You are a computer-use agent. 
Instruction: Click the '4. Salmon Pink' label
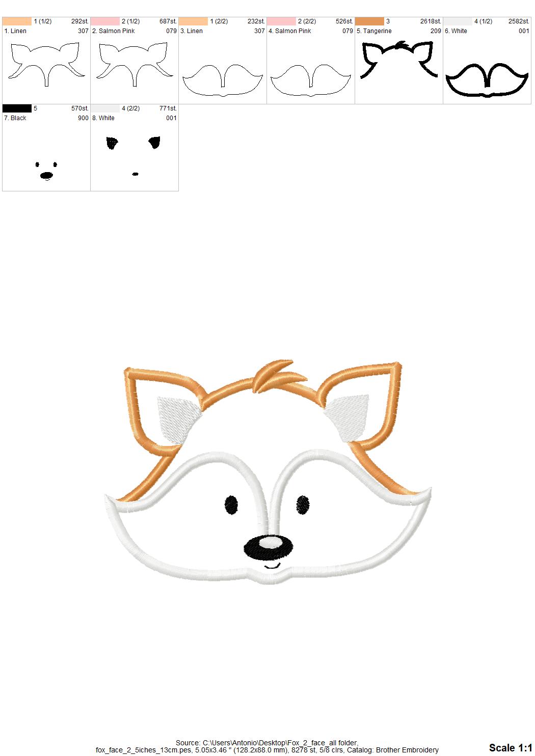[x=290, y=31]
